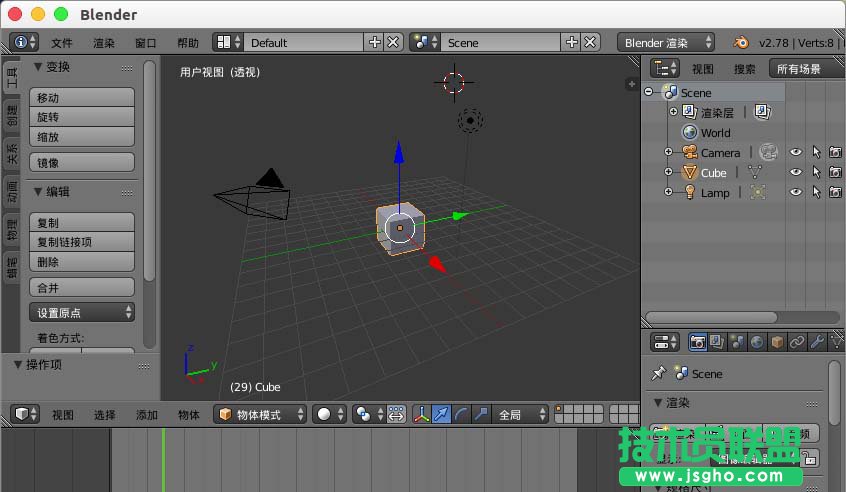Screen dimensions: 846x492
Task: Open the 窗口 (Window) menu
Action: [x=146, y=43]
